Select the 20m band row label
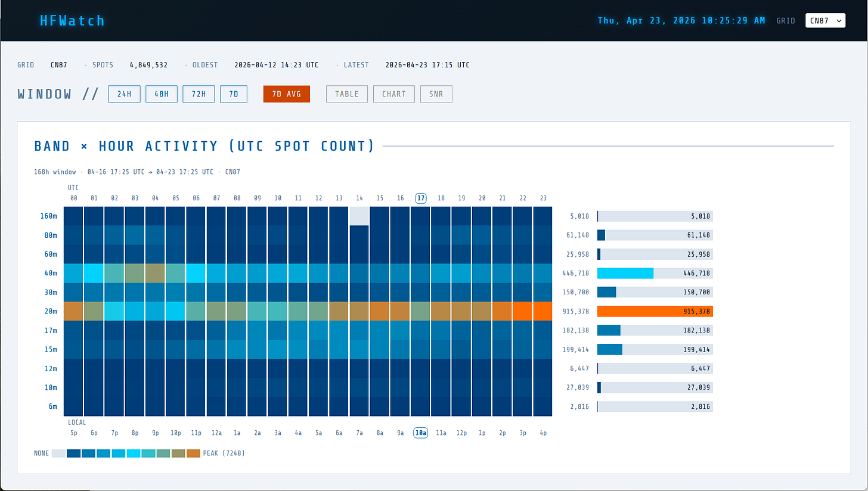Screen dimensions: 868x491 [50, 311]
